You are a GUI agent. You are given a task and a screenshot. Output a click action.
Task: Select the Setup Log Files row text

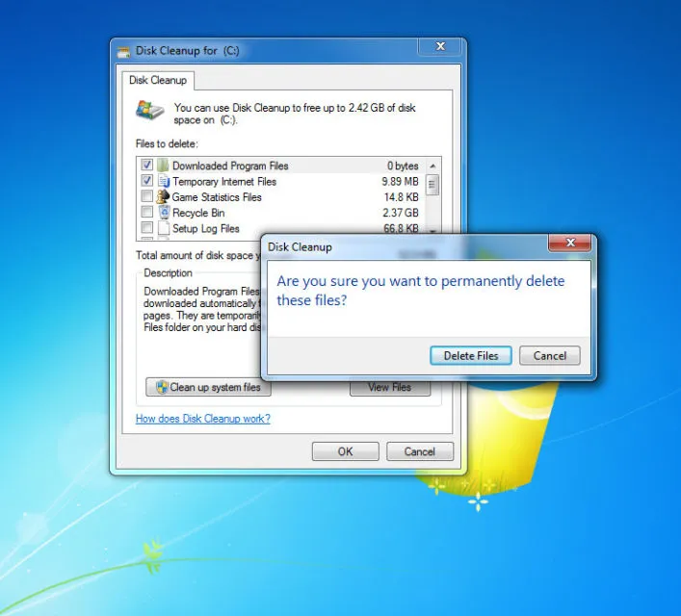click(206, 228)
